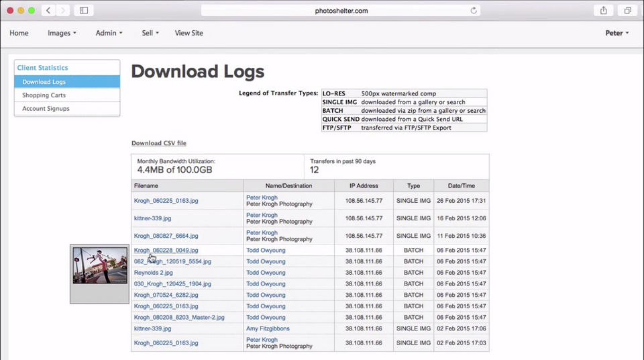Screen dimensions: 644x360
Task: Open Krogh_080208_8203_Master-2.jpg file link
Action: [179, 318]
